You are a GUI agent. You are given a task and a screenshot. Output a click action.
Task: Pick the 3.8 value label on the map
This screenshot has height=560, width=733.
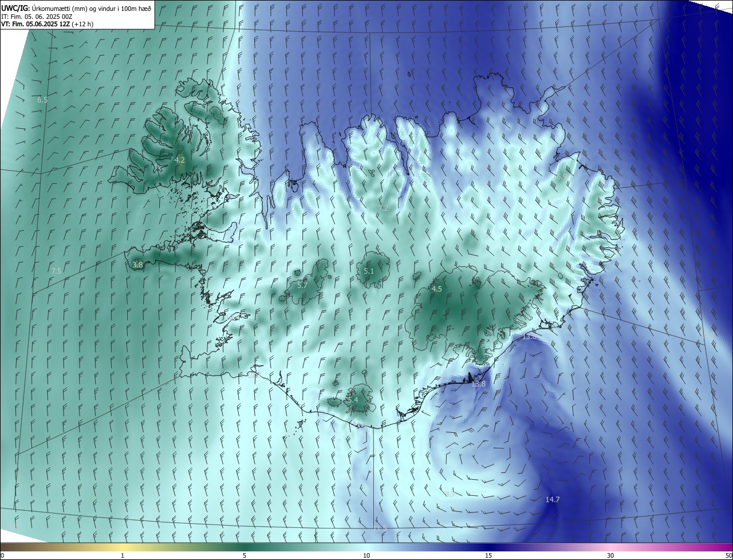click(x=137, y=265)
